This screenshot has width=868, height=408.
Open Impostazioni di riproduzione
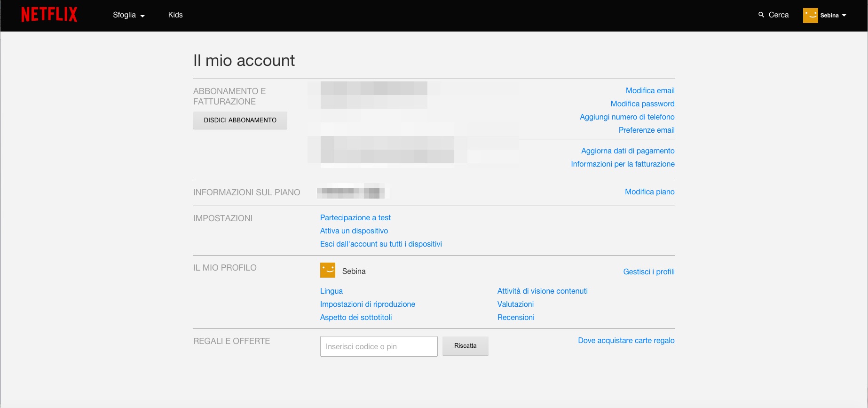pyautogui.click(x=367, y=304)
